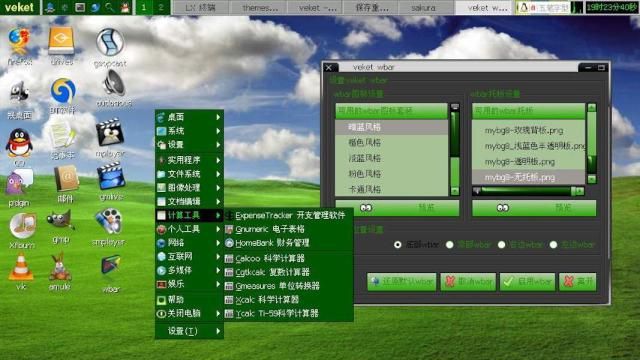This screenshot has width=640, height=360.
Task: Open the QQ penguin desktop icon
Action: (x=18, y=143)
